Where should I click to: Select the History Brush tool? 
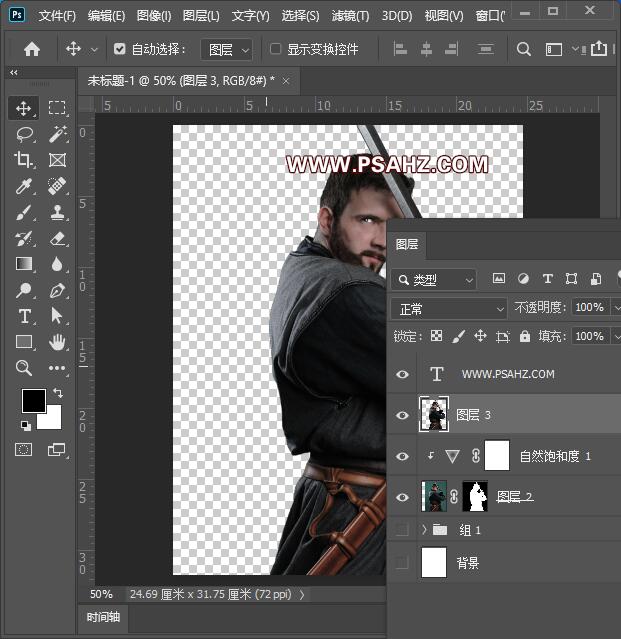click(24, 238)
